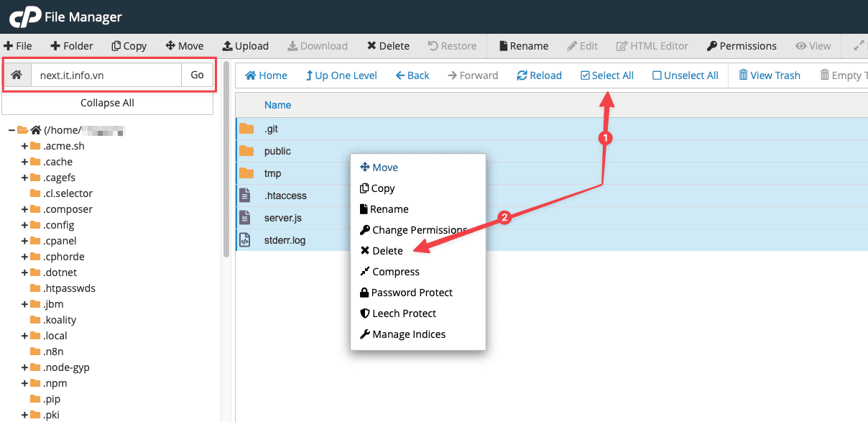Reload the file listing with the Reload icon
Viewport: 868px width, 422px height.
coord(539,75)
